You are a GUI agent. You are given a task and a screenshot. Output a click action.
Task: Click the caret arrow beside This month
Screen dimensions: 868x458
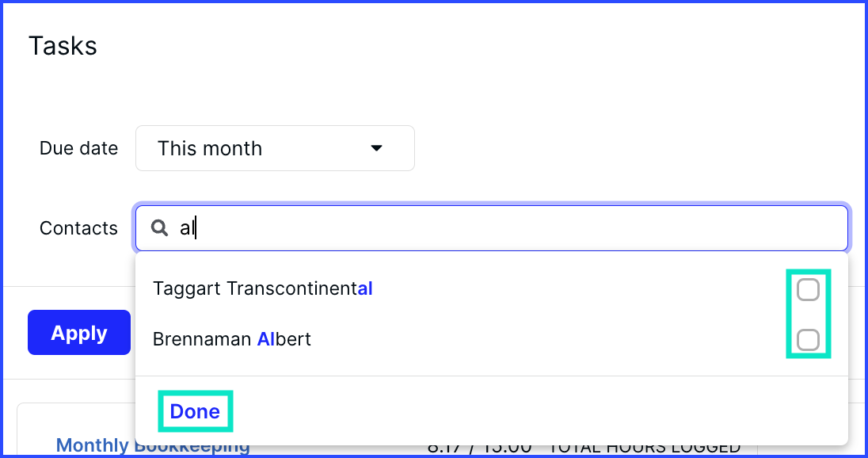click(x=376, y=148)
